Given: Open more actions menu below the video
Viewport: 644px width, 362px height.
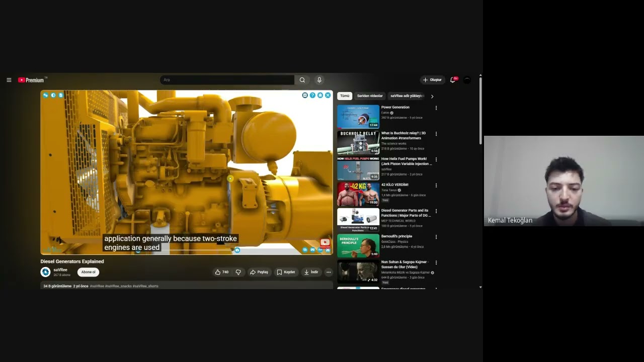Looking at the screenshot, I should coord(329,272).
